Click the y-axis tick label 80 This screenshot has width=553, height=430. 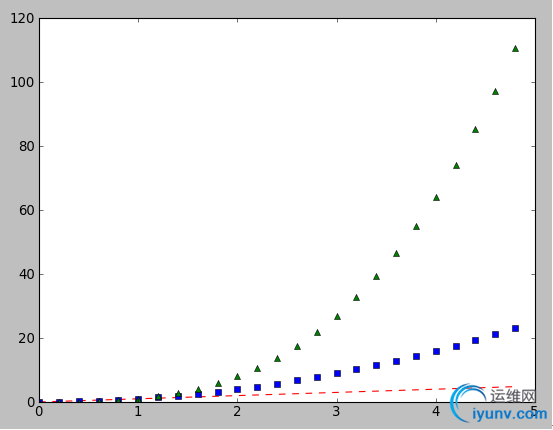coord(26,146)
